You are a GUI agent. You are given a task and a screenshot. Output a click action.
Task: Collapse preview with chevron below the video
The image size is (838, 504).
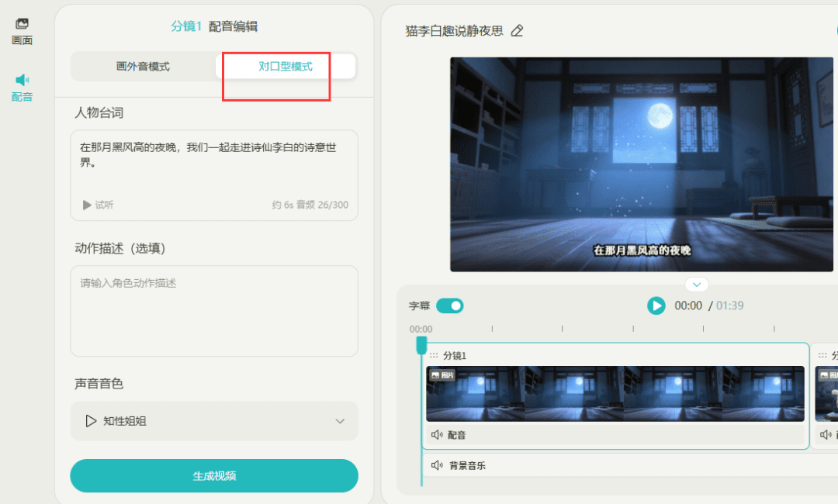(696, 285)
